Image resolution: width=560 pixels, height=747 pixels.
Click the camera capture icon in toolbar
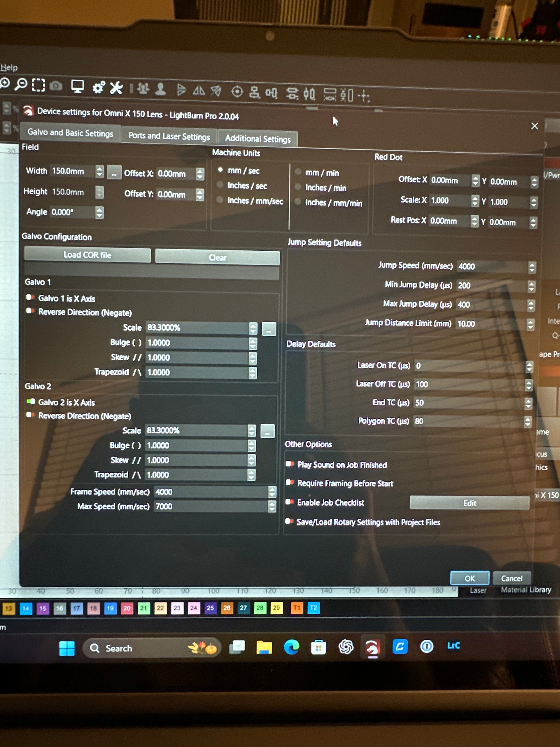tap(56, 86)
